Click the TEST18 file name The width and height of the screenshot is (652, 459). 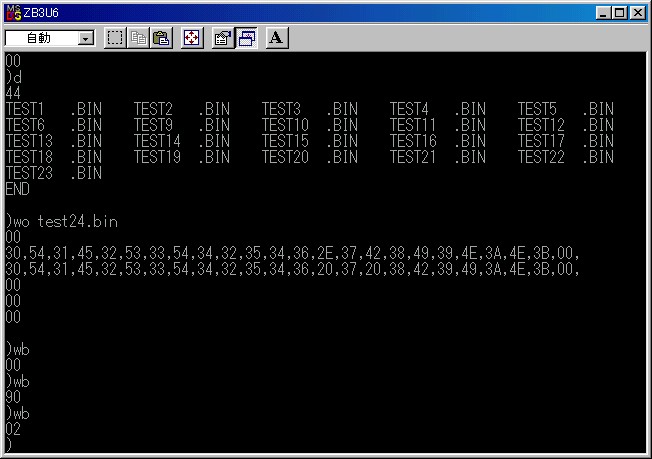[29, 157]
